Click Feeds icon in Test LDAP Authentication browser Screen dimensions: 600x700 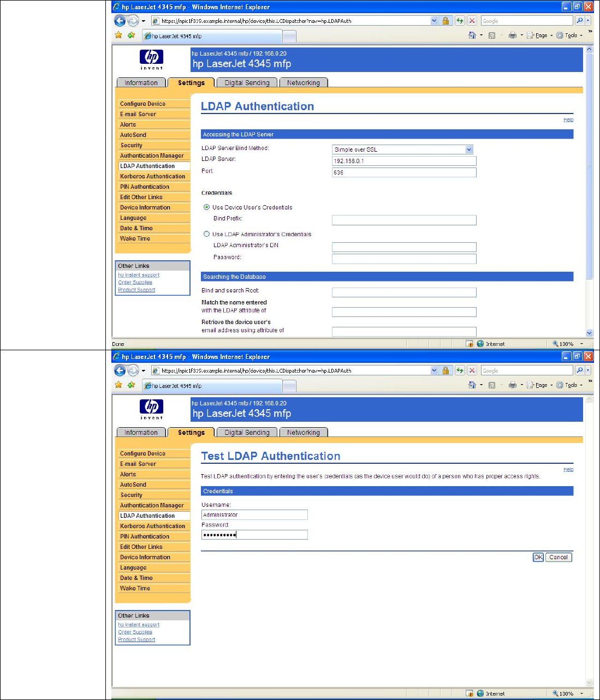tap(492, 385)
